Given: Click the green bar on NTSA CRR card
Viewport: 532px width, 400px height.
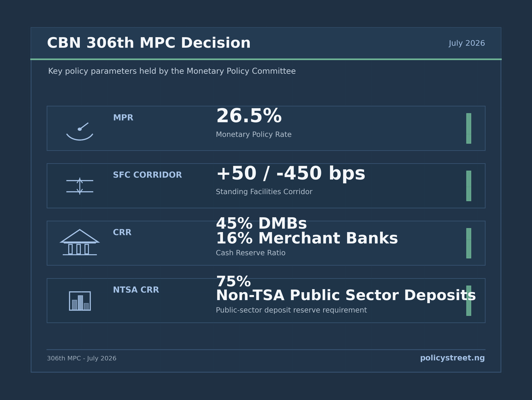Looking at the screenshot, I should (x=468, y=301).
